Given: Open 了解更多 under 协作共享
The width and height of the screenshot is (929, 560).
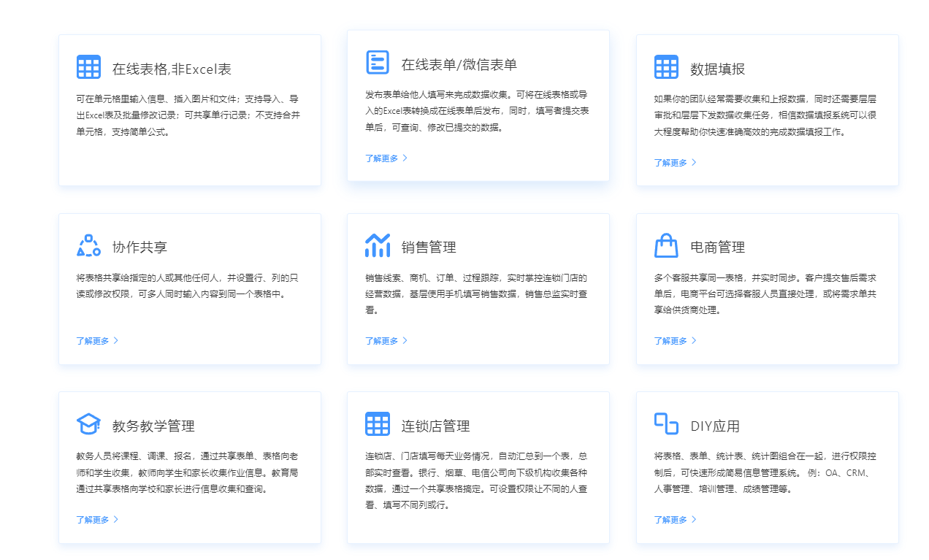Looking at the screenshot, I should [93, 340].
